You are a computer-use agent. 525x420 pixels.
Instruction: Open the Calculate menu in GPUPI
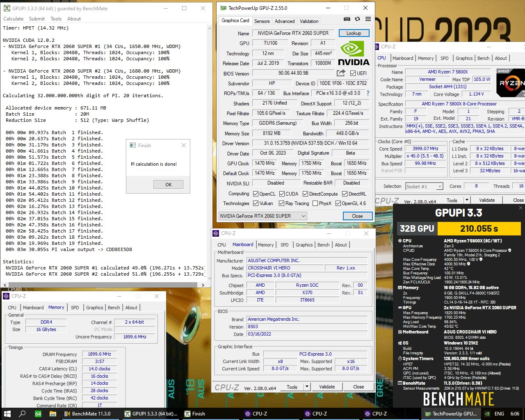pyautogui.click(x=14, y=19)
